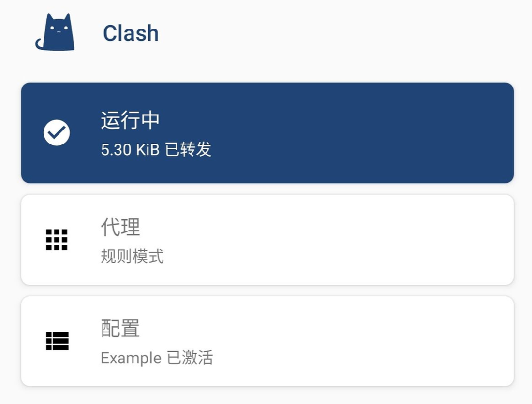Click the Clash cat logo

pyautogui.click(x=56, y=33)
